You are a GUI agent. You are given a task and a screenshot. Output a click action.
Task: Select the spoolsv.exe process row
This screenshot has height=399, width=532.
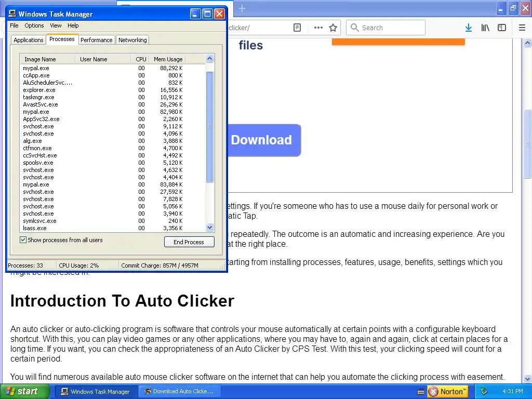click(113, 163)
